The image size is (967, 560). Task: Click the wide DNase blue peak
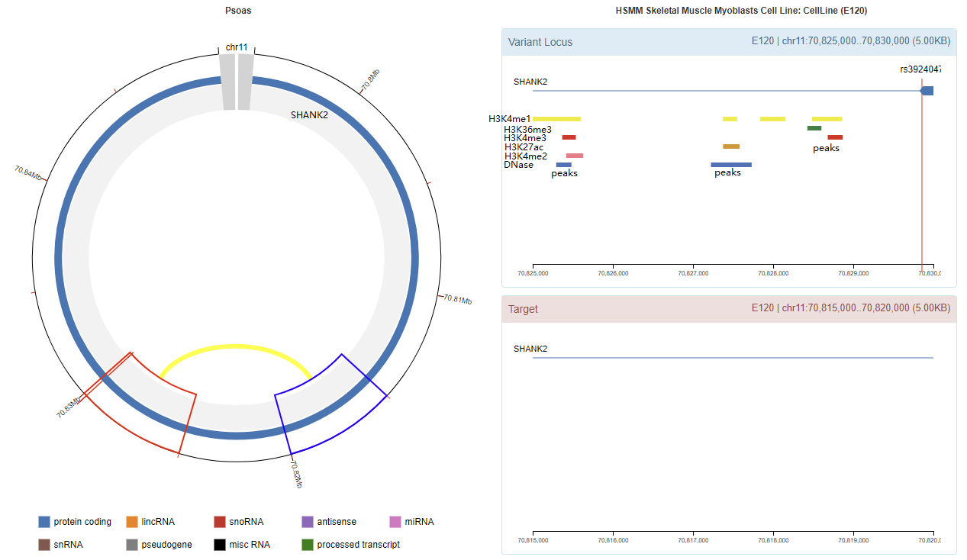pos(731,165)
